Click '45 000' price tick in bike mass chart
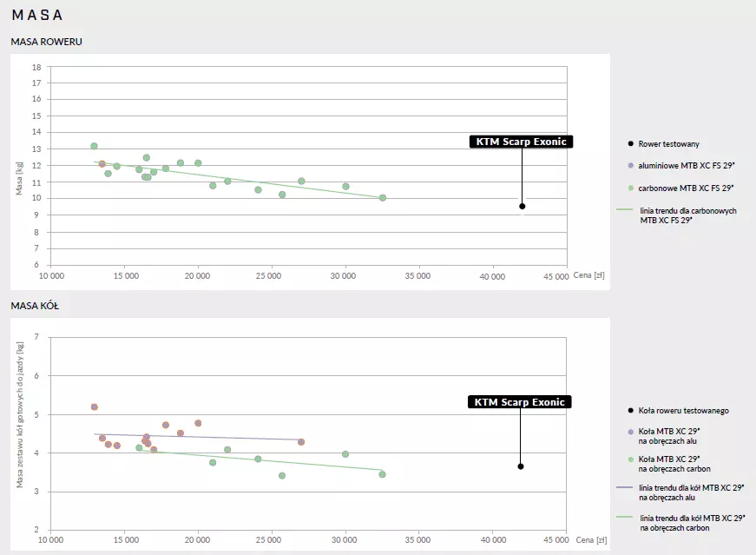756x555 pixels. point(556,276)
